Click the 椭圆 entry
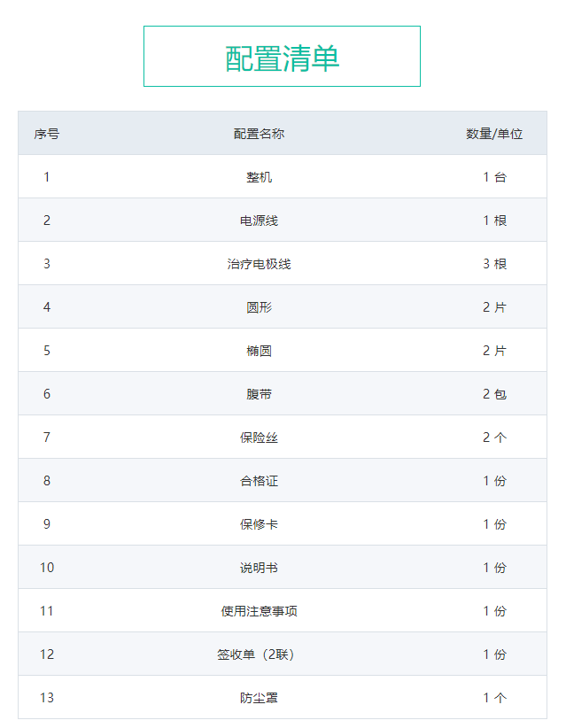566x728 pixels. click(x=259, y=351)
